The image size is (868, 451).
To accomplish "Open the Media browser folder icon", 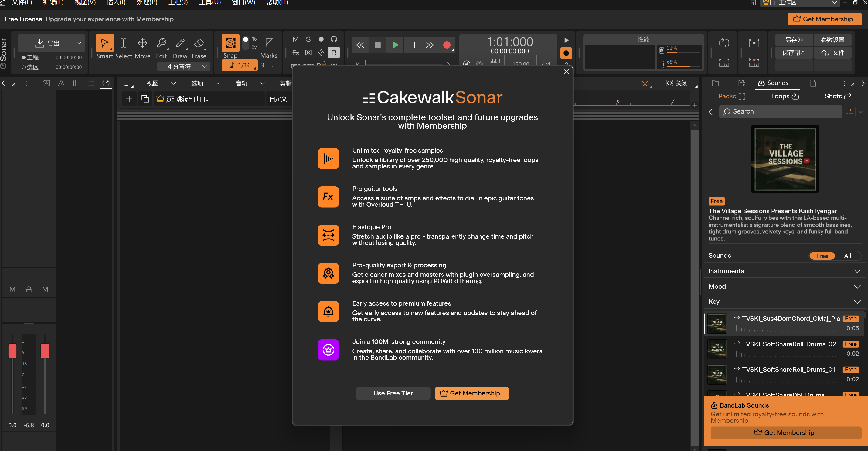I will click(x=715, y=83).
